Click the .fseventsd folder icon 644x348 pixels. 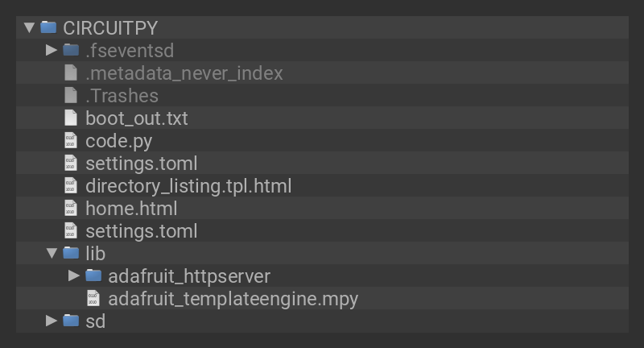coord(71,50)
